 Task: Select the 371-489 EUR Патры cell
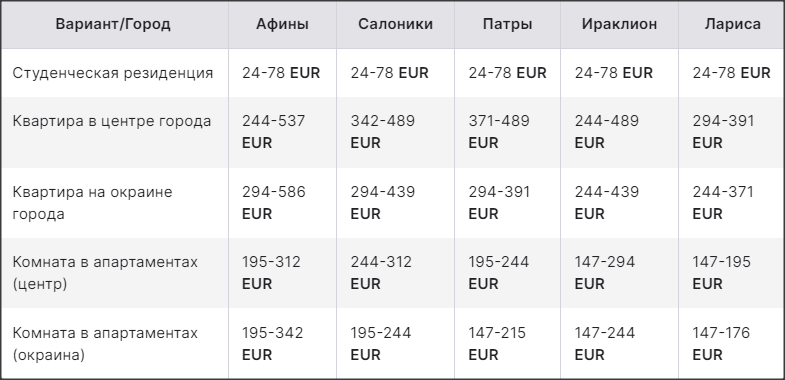pos(499,132)
